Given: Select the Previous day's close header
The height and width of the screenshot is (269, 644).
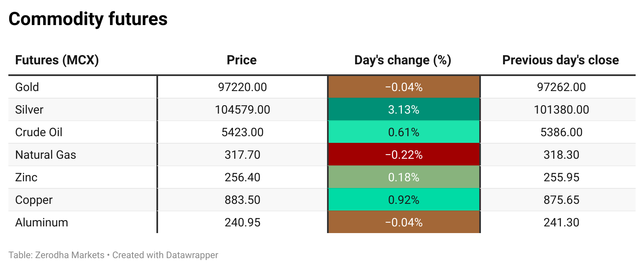Looking at the screenshot, I should [560, 60].
